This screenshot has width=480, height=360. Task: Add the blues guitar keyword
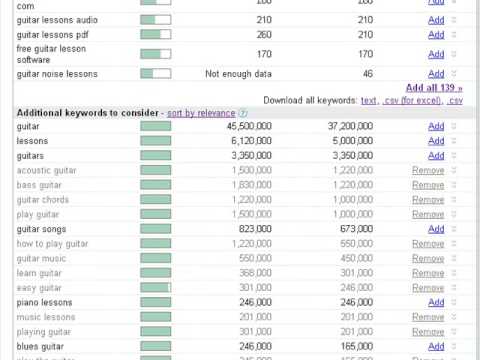436,346
